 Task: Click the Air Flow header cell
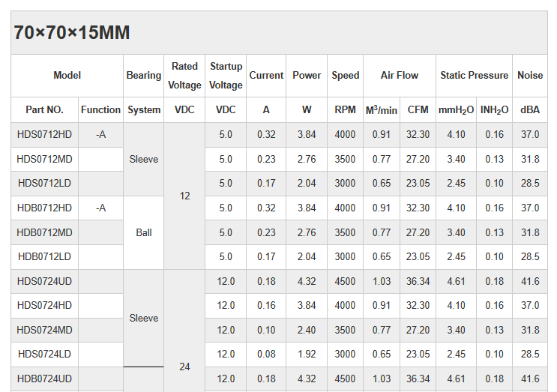pyautogui.click(x=399, y=75)
